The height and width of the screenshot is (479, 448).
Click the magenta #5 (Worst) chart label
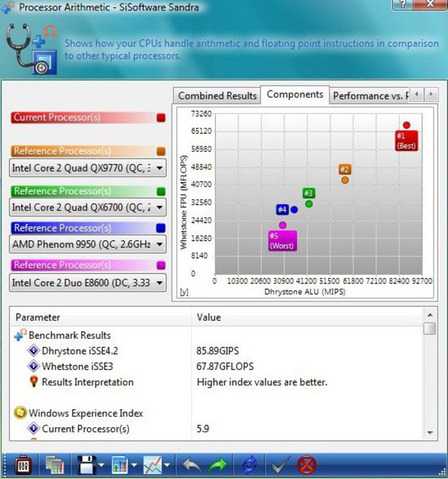pyautogui.click(x=282, y=241)
